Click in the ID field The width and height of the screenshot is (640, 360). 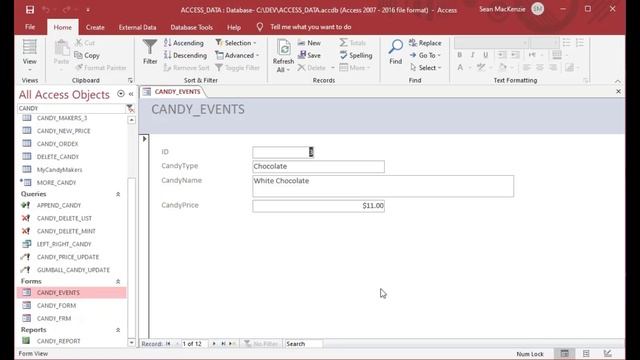tap(283, 152)
